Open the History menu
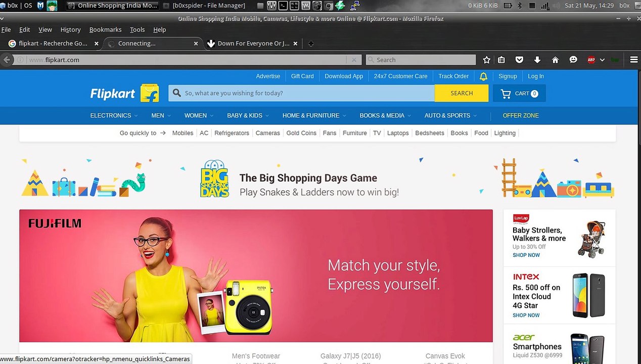 (70, 30)
